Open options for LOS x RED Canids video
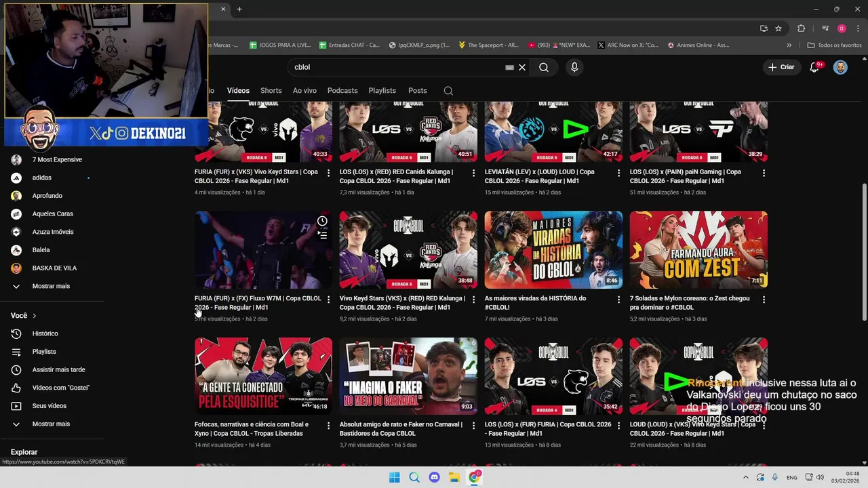868x488 pixels. coord(473,174)
